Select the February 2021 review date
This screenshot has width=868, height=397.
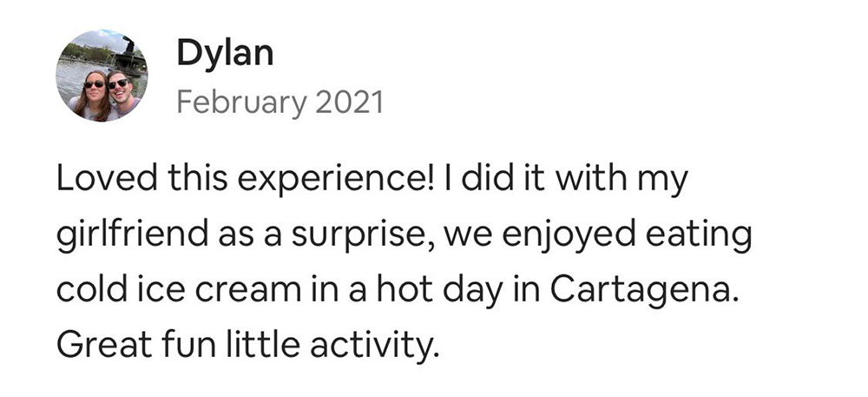click(279, 102)
